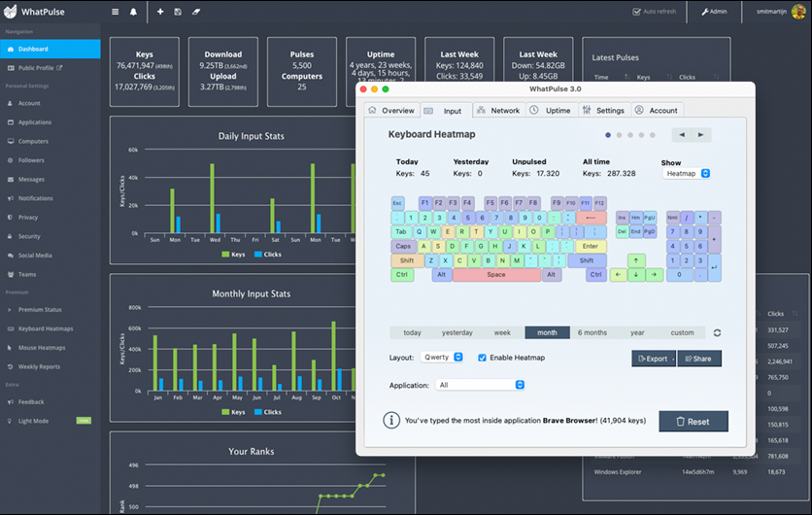Click the Esc key on heatmap
The height and width of the screenshot is (515, 812).
[397, 203]
